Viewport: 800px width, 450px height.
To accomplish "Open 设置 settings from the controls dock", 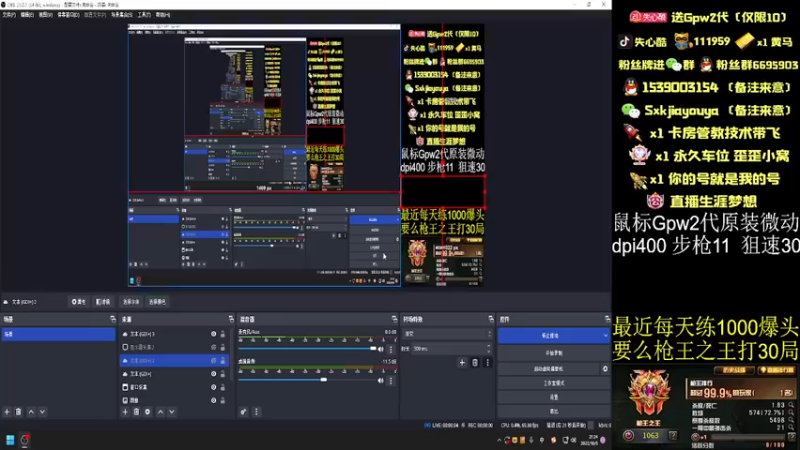I will click(x=554, y=397).
